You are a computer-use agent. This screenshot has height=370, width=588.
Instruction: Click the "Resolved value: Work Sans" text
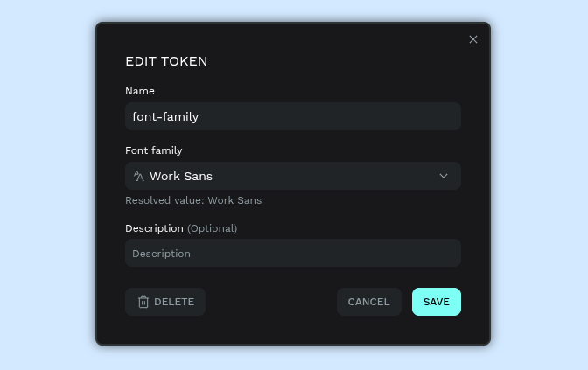(x=193, y=200)
